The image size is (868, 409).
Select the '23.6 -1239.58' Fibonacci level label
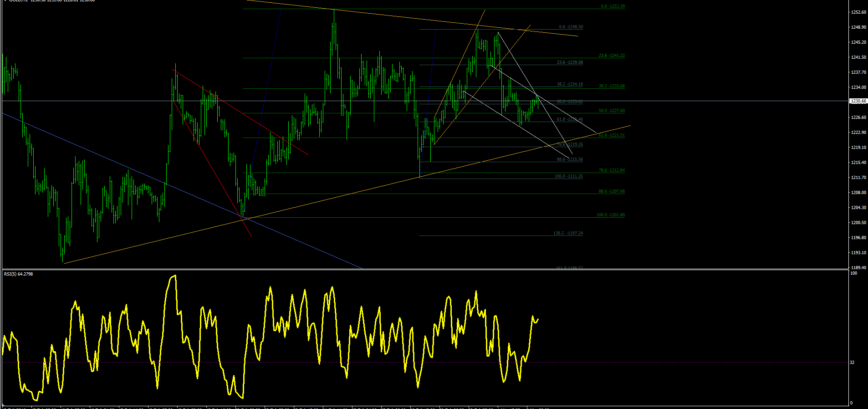(x=570, y=62)
